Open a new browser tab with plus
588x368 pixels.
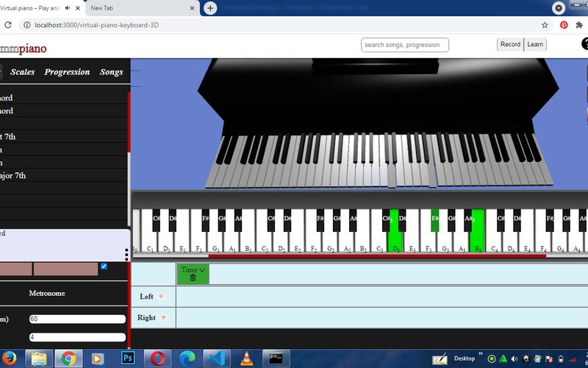(x=210, y=8)
